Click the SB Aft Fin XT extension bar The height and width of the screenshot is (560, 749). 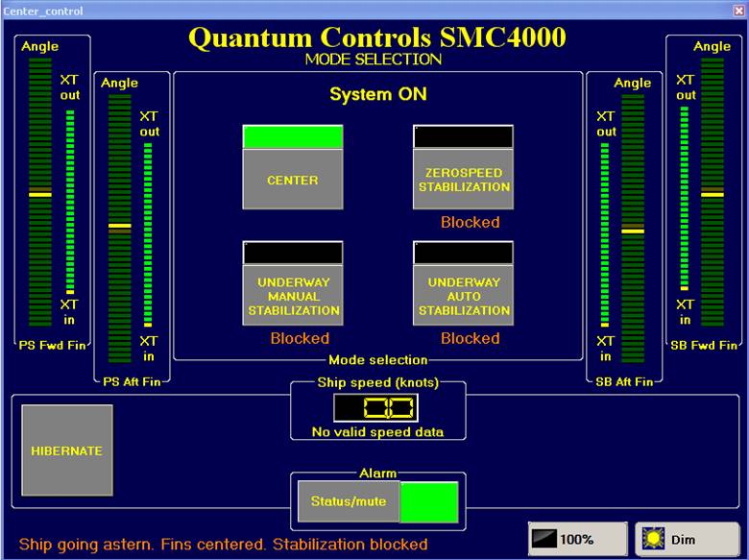pos(605,234)
